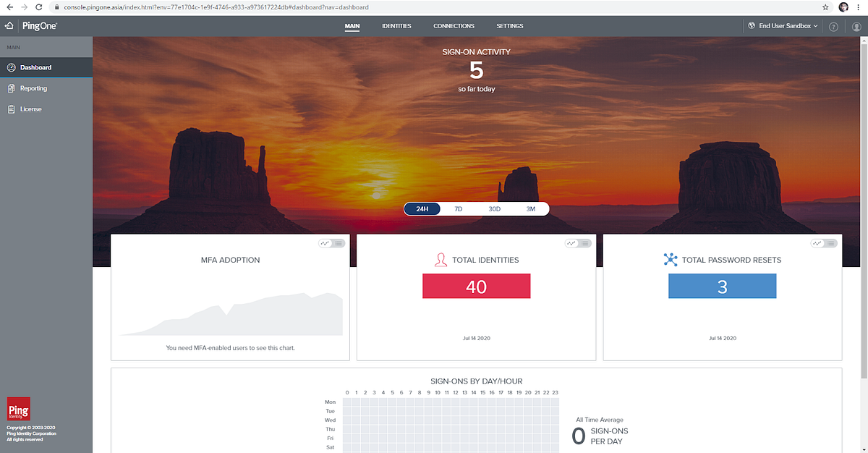Open the IDENTITIES tab
868x453 pixels.
pyautogui.click(x=396, y=25)
